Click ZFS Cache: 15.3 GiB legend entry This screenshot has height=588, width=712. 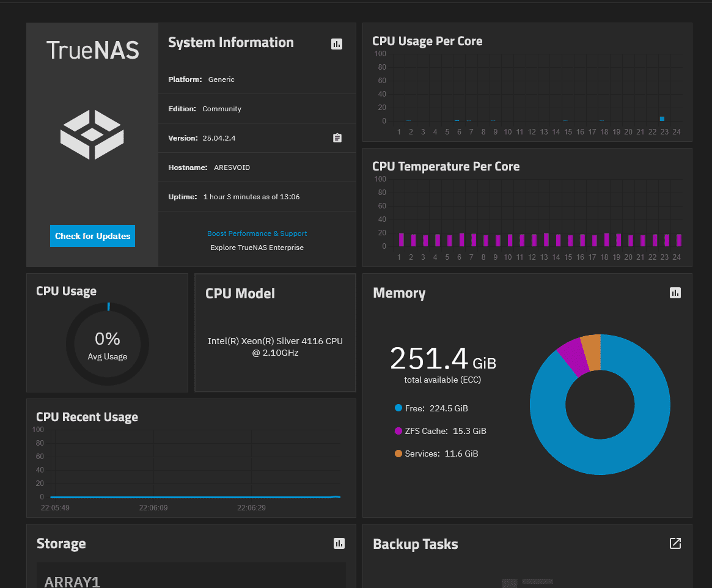[441, 431]
